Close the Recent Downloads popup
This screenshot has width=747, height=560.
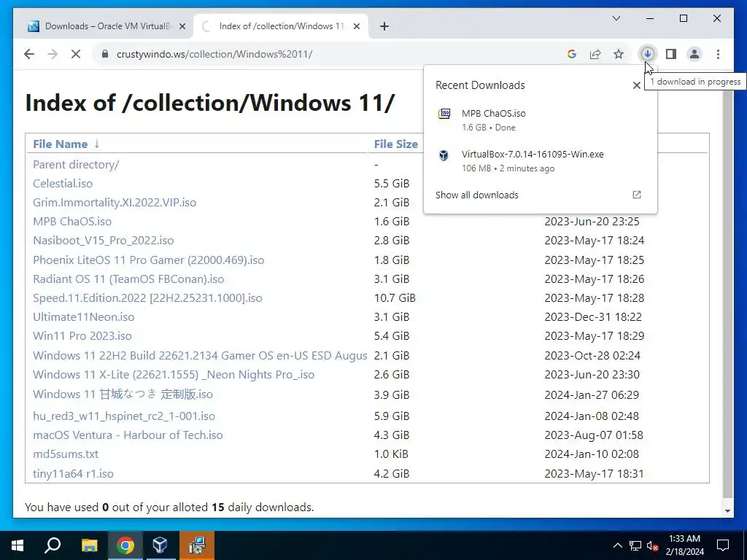(x=636, y=85)
